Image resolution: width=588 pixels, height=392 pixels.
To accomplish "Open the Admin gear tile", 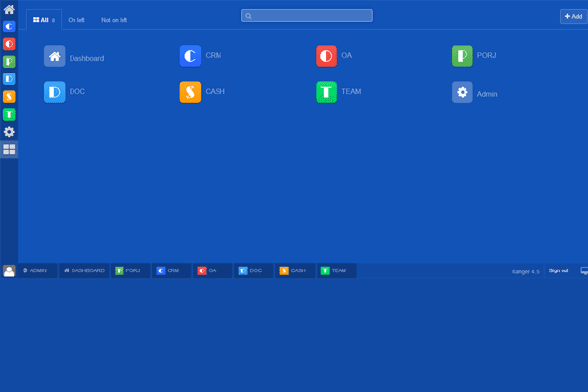I will tap(463, 92).
